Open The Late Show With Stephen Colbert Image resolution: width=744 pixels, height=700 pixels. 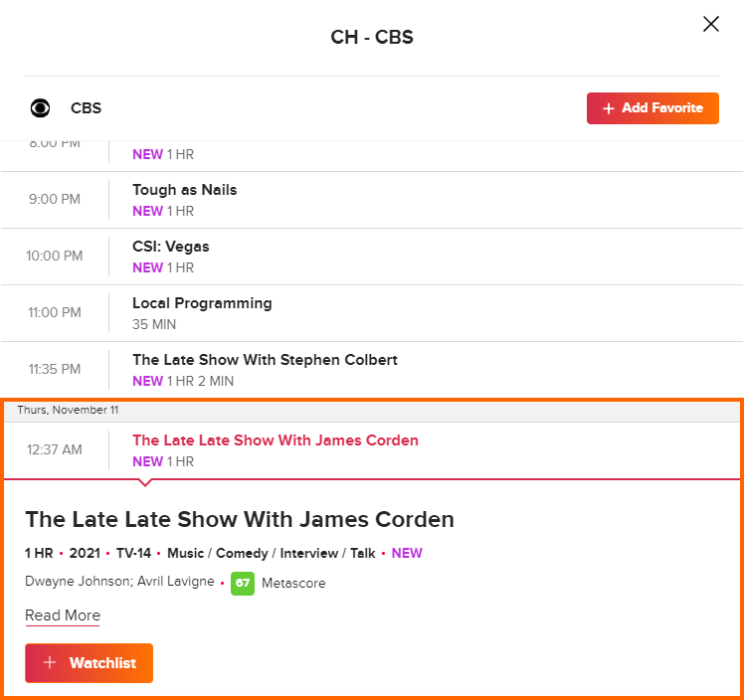point(265,360)
